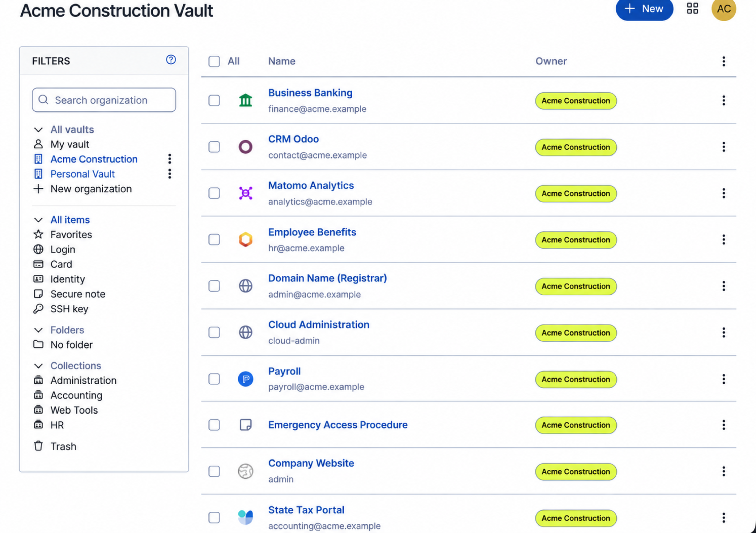The image size is (756, 533).
Task: Open row options for Payroll
Action: [x=724, y=379]
